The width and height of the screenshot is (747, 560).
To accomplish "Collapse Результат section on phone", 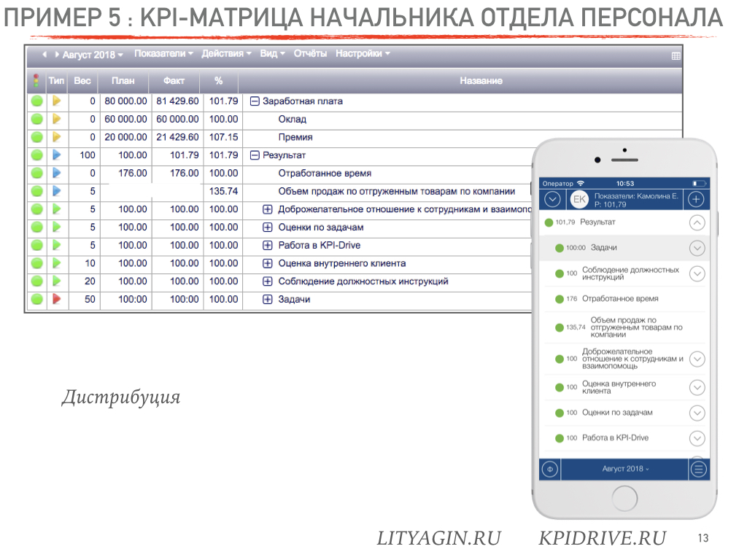I will point(697,223).
